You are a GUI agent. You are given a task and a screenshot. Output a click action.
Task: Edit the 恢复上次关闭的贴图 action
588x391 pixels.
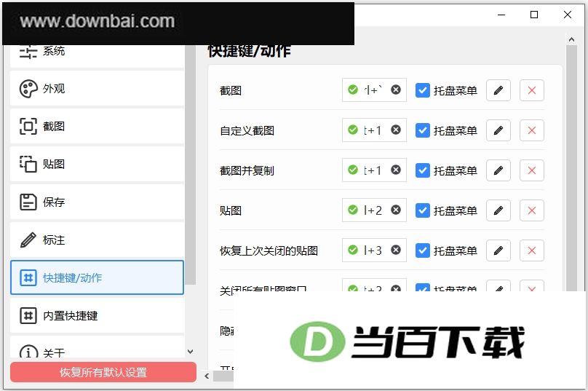498,250
